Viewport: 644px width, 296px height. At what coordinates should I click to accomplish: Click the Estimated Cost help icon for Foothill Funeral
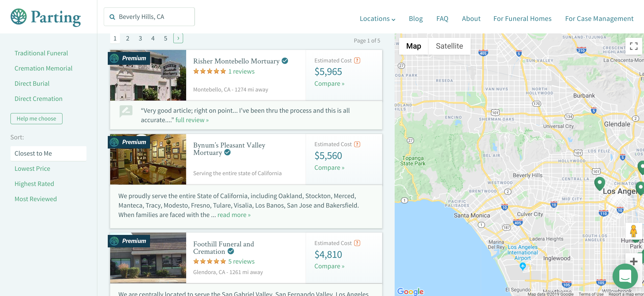click(x=357, y=243)
